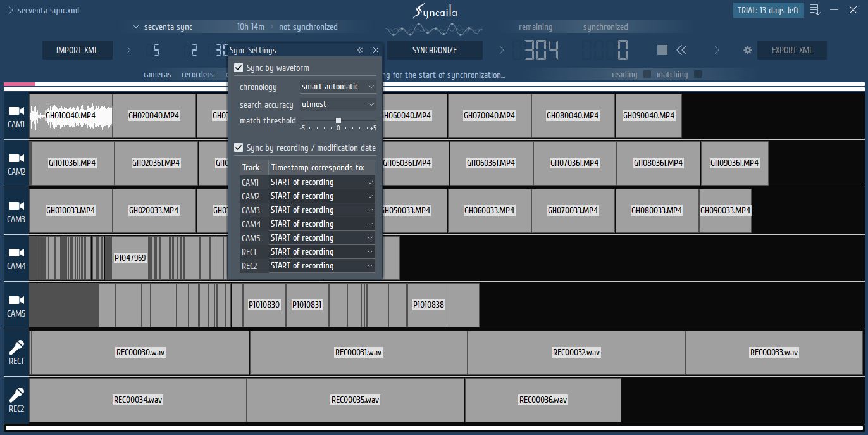
Task: Open the CAM3 timestamp dropdown
Action: [322, 210]
